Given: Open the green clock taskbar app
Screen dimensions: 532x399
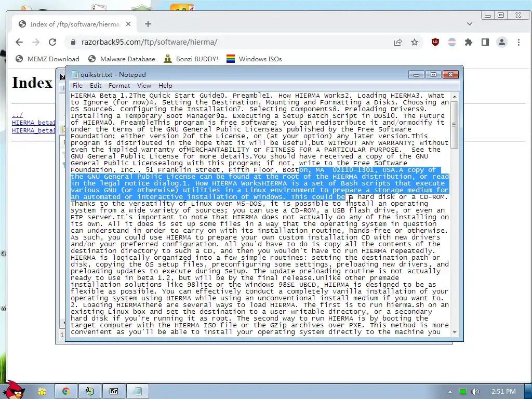Looking at the screenshot, I should [90, 392].
